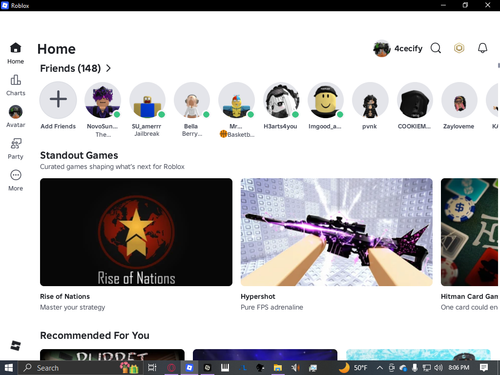Open Hypershot game thumbnail

pyautogui.click(x=337, y=232)
